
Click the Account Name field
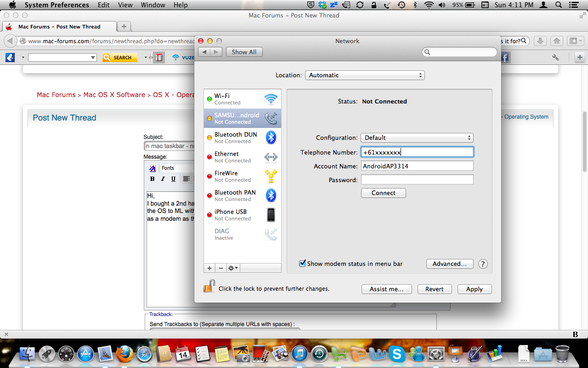click(417, 166)
